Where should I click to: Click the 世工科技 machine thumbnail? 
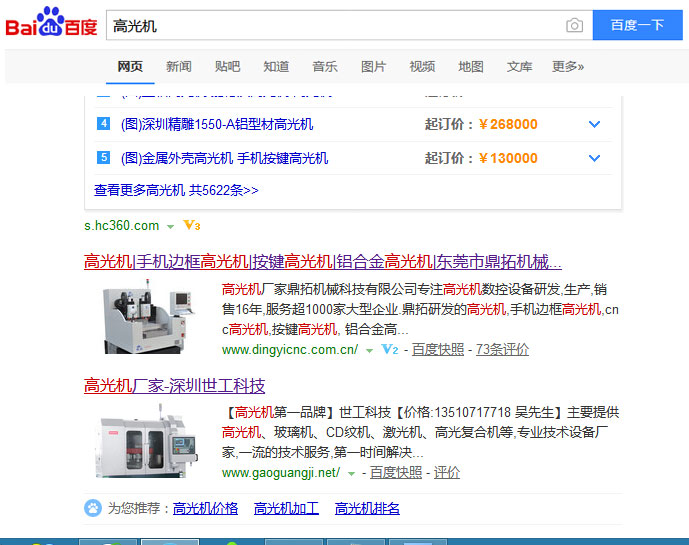coord(147,441)
